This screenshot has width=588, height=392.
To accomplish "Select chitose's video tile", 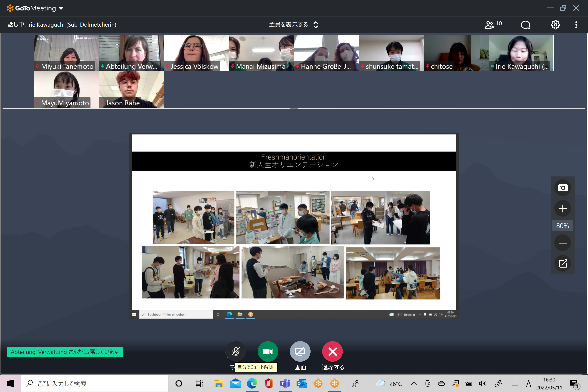I will point(456,53).
